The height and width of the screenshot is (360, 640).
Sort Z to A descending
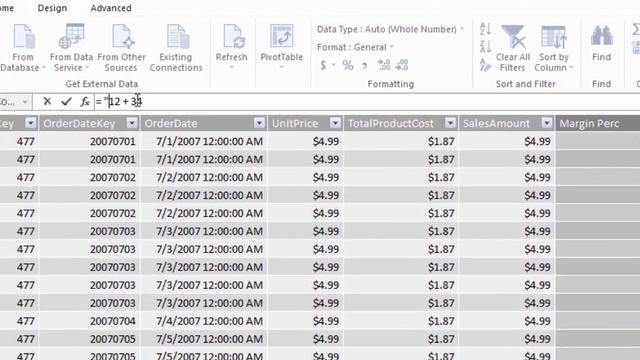[x=485, y=47]
